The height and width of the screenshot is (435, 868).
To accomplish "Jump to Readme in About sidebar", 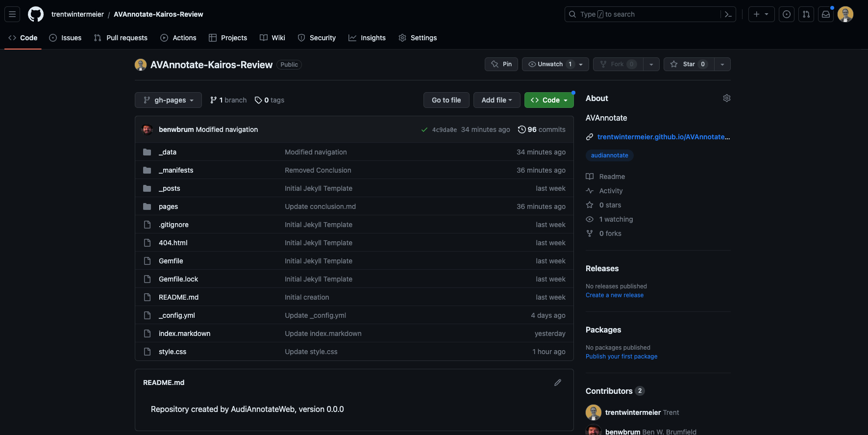I will [x=606, y=177].
